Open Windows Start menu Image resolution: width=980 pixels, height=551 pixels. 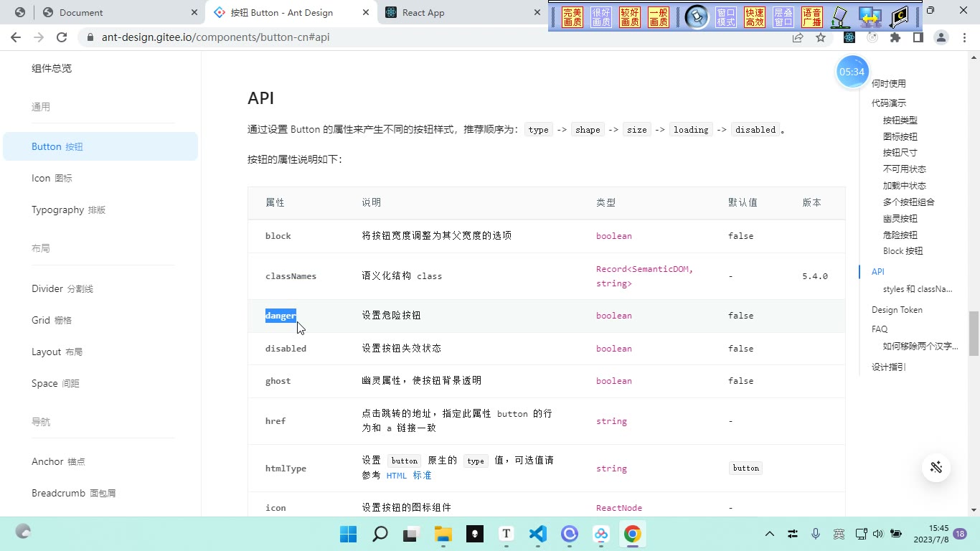point(348,534)
